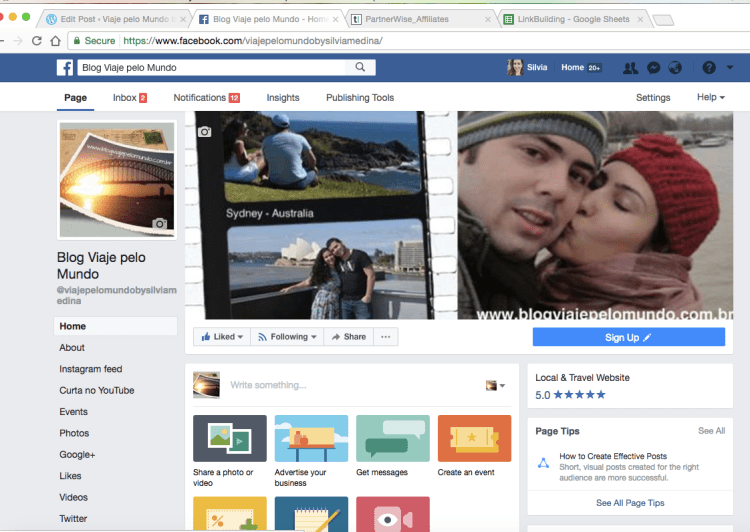Click the Get messages tile
The width and height of the screenshot is (750, 532).
(x=393, y=446)
